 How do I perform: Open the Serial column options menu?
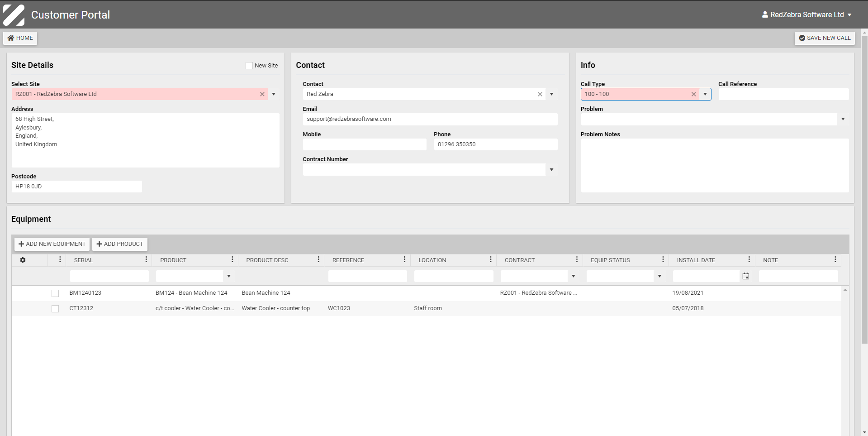(x=146, y=259)
